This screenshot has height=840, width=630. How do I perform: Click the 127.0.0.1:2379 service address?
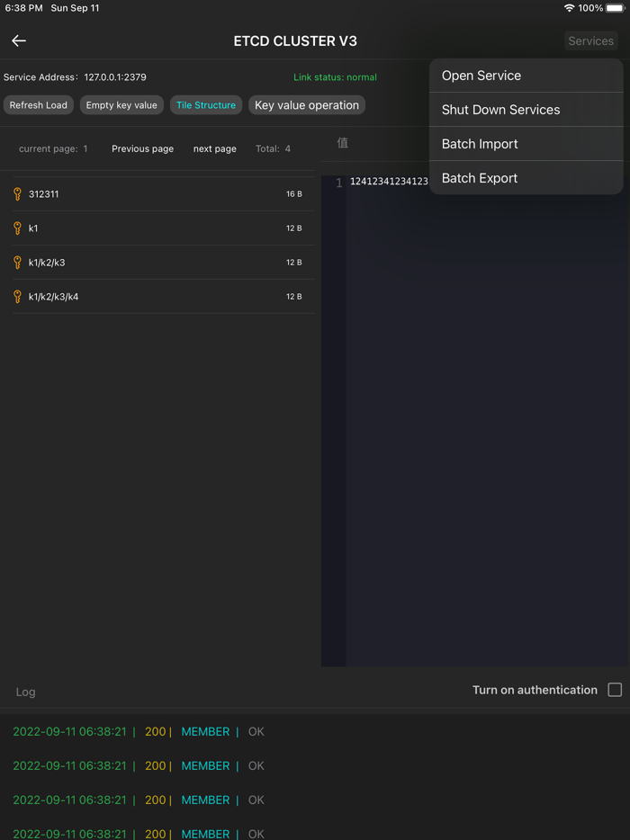[115, 77]
